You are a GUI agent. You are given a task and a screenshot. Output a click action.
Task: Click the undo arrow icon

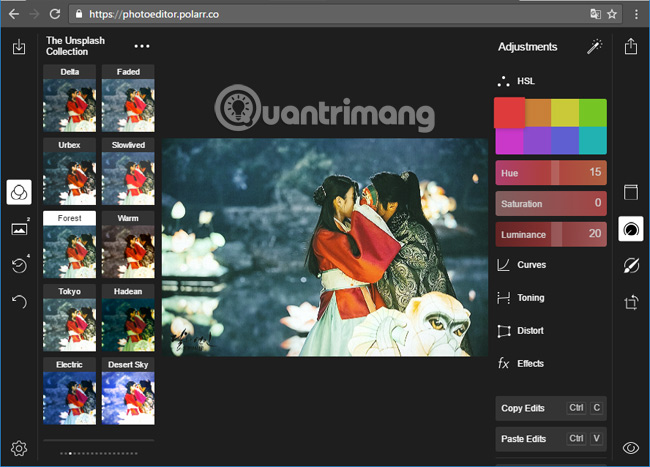click(x=19, y=301)
